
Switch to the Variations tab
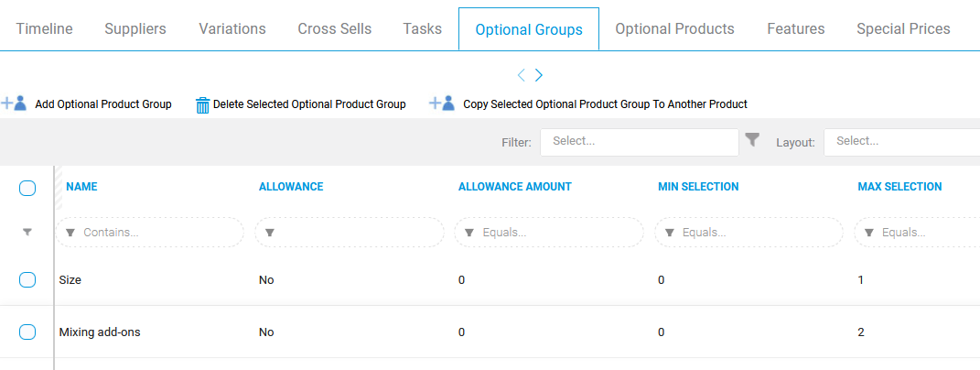[232, 28]
